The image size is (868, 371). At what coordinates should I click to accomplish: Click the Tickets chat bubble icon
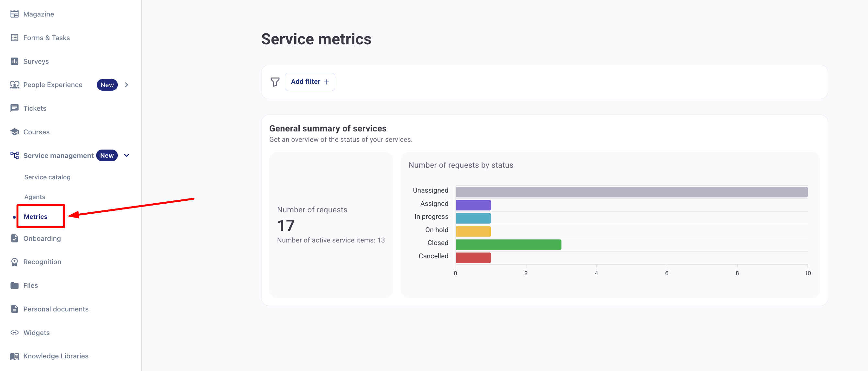tap(15, 108)
